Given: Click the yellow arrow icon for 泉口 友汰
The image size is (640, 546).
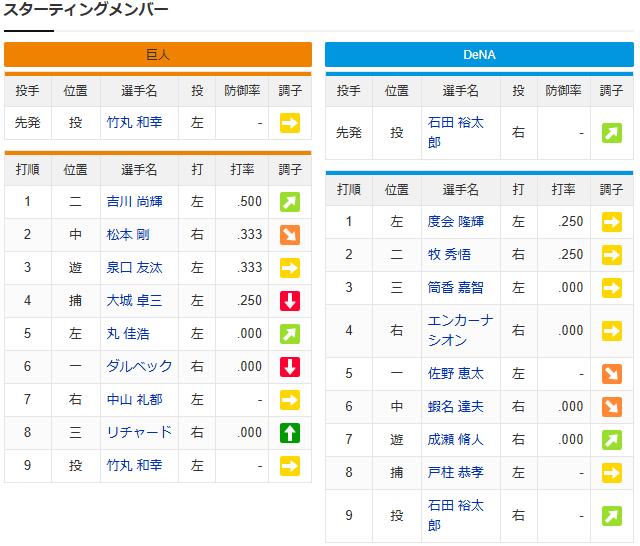Looking at the screenshot, I should click(290, 268).
